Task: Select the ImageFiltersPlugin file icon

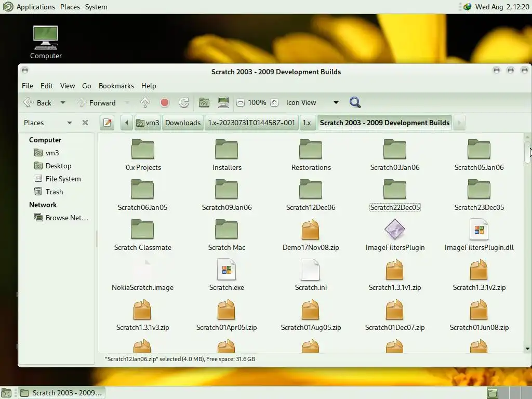Action: pyautogui.click(x=395, y=229)
